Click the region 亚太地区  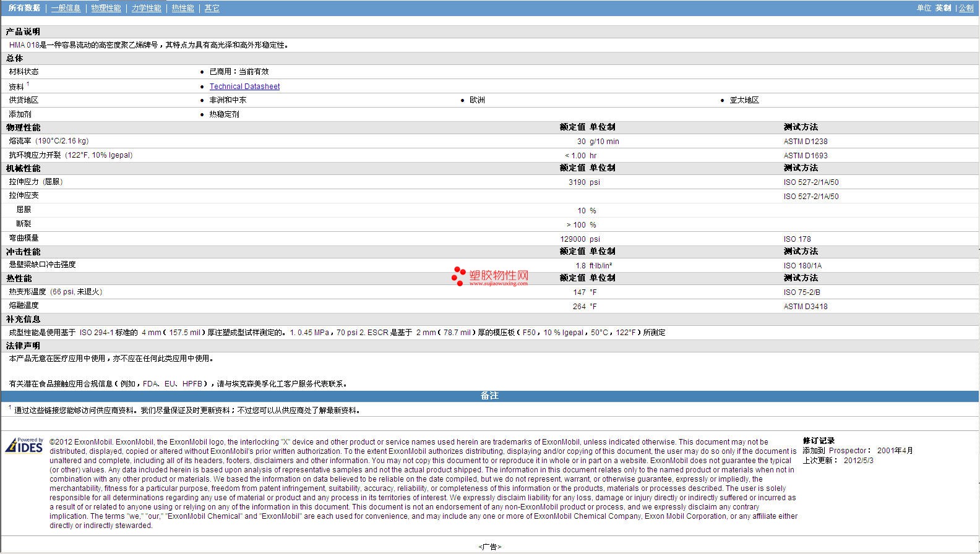pyautogui.click(x=744, y=100)
